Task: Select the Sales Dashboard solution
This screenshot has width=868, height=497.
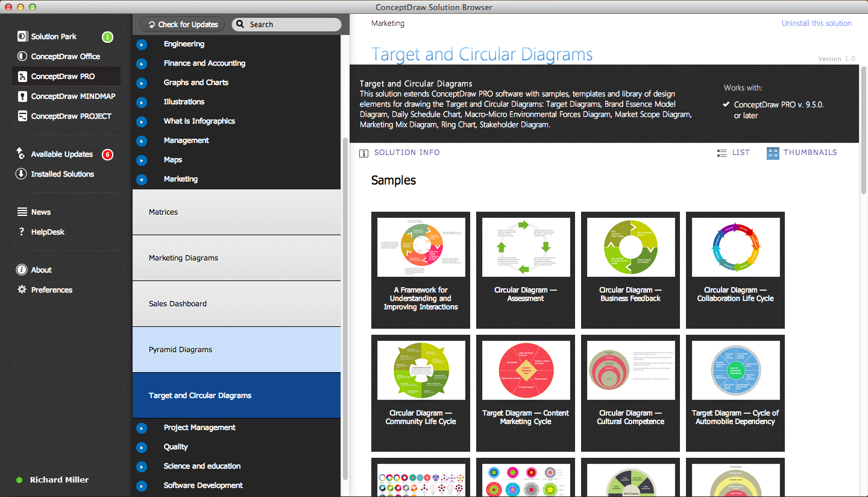Action: (236, 304)
